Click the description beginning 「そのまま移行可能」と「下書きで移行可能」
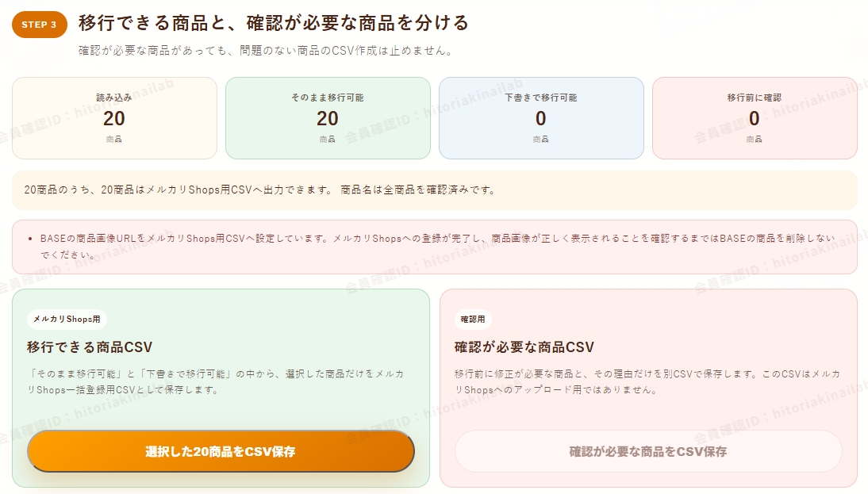The image size is (868, 494). point(215,381)
